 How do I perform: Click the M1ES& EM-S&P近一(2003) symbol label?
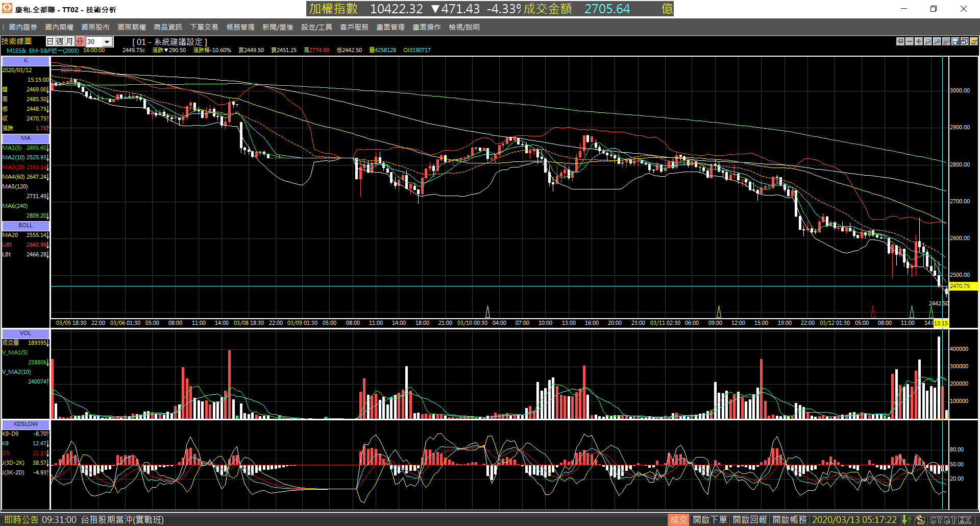[43, 51]
